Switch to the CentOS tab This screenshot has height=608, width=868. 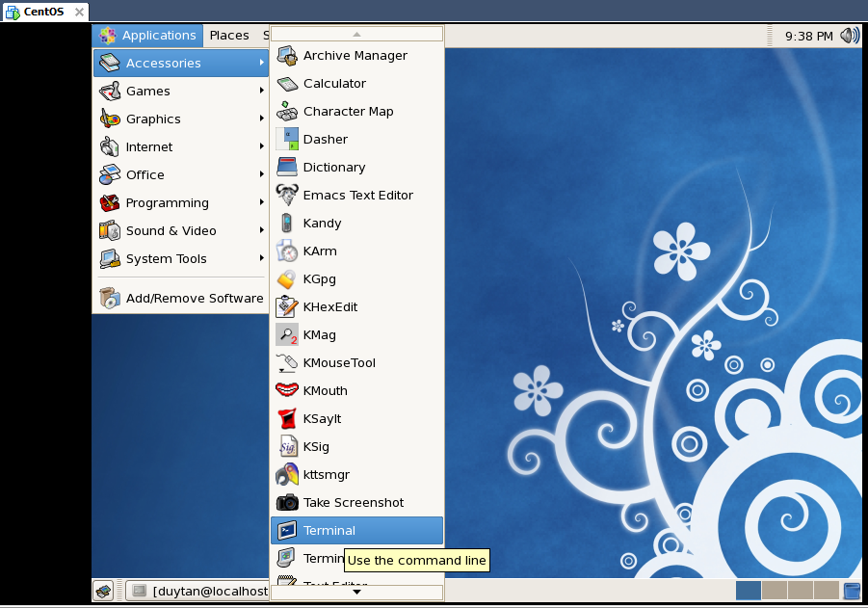pyautogui.click(x=43, y=12)
